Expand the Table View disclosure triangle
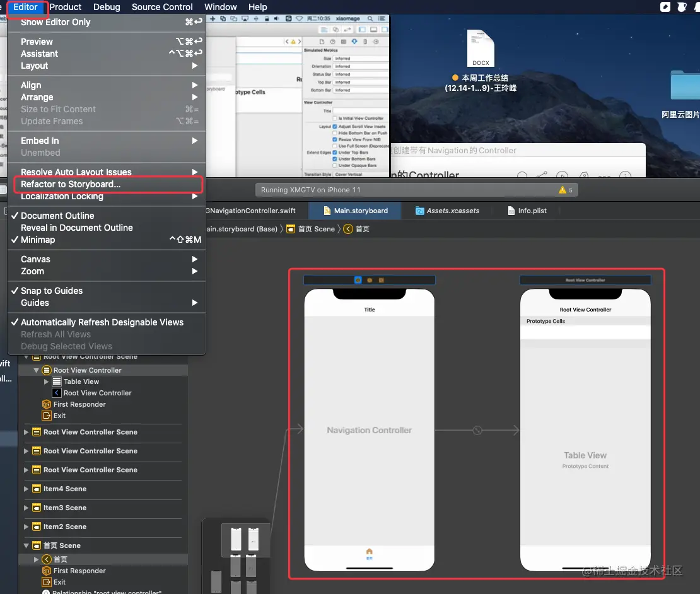Image resolution: width=700 pixels, height=594 pixels. (47, 381)
